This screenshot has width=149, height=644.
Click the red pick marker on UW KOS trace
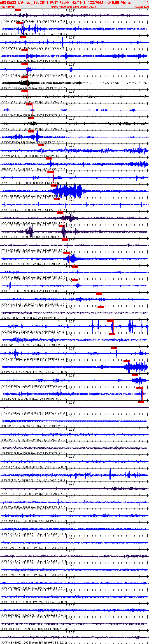[x=67, y=253]
